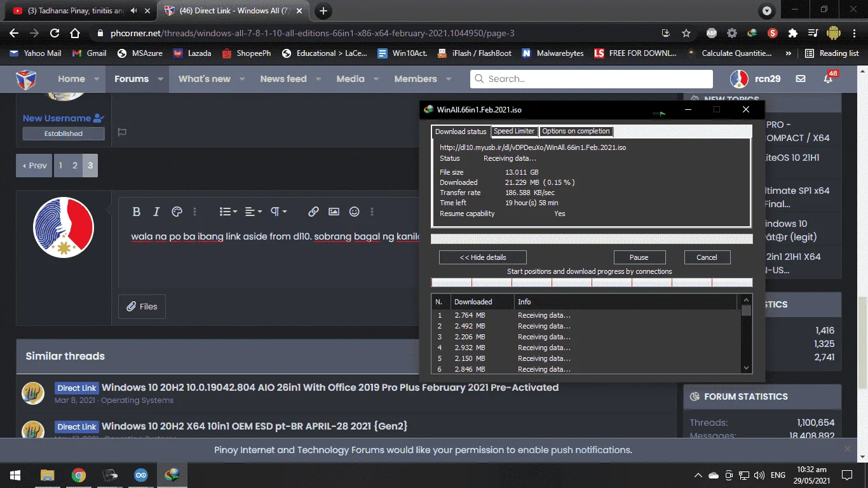Viewport: 868px width, 488px height.
Task: Expand the Members menu arrow
Action: pyautogui.click(x=449, y=79)
